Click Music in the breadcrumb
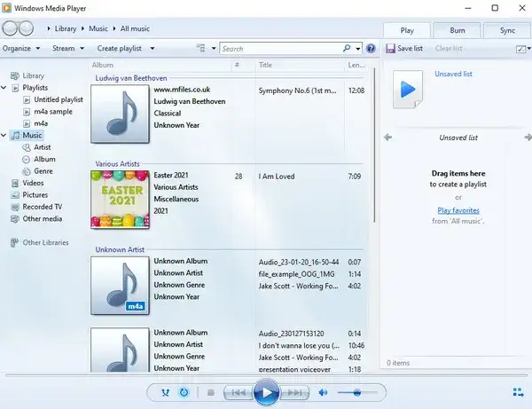Viewport: 532px width, 409px height. point(98,28)
